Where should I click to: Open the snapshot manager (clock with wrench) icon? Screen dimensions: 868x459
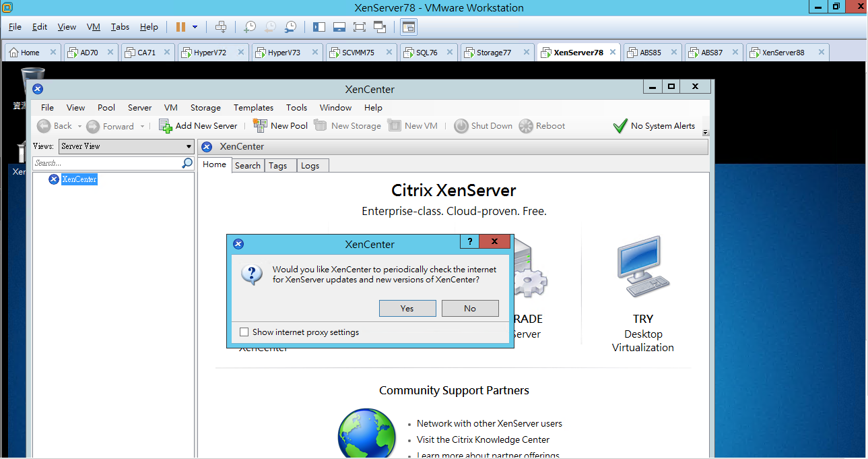(290, 27)
